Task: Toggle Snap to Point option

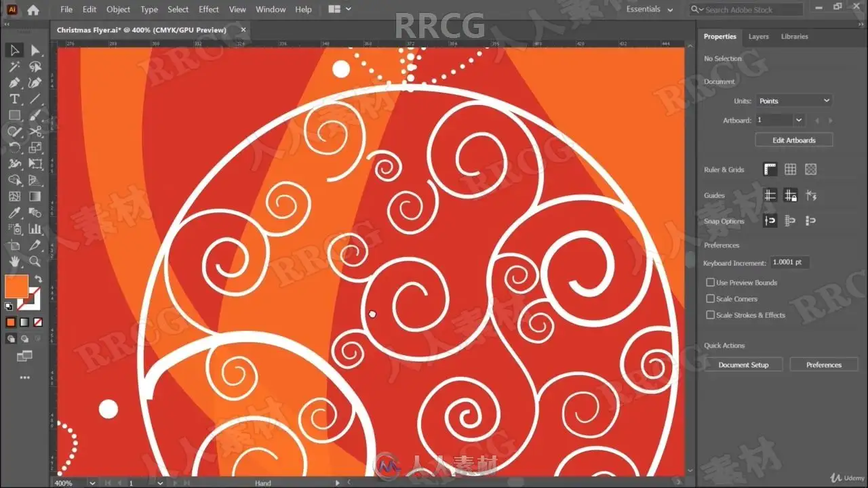Action: point(770,221)
